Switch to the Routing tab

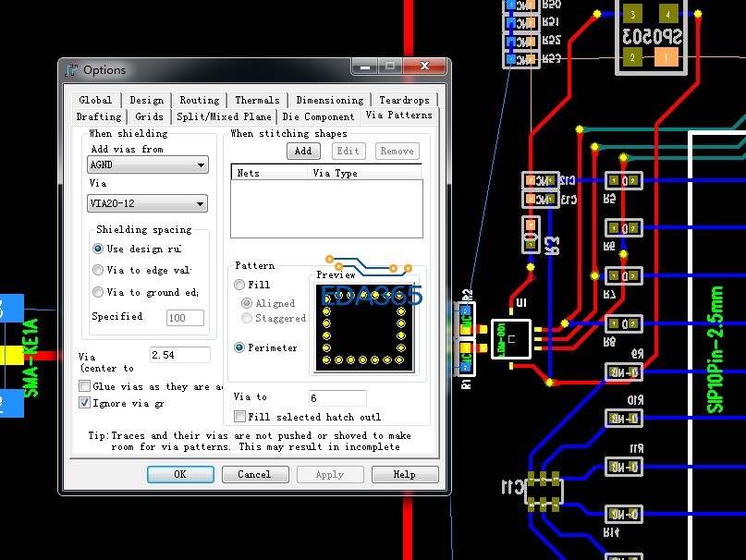[199, 100]
